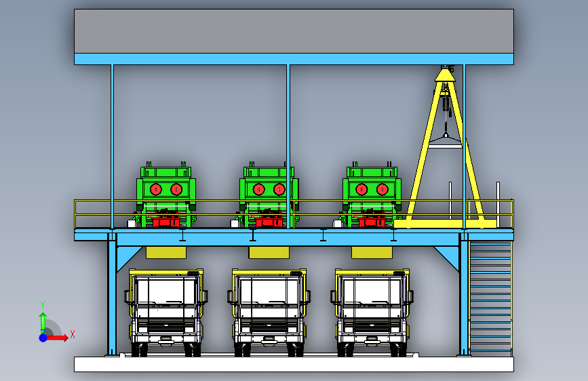Select the yellow A-frame gantry crane
The height and width of the screenshot is (381, 588).
tap(445, 148)
